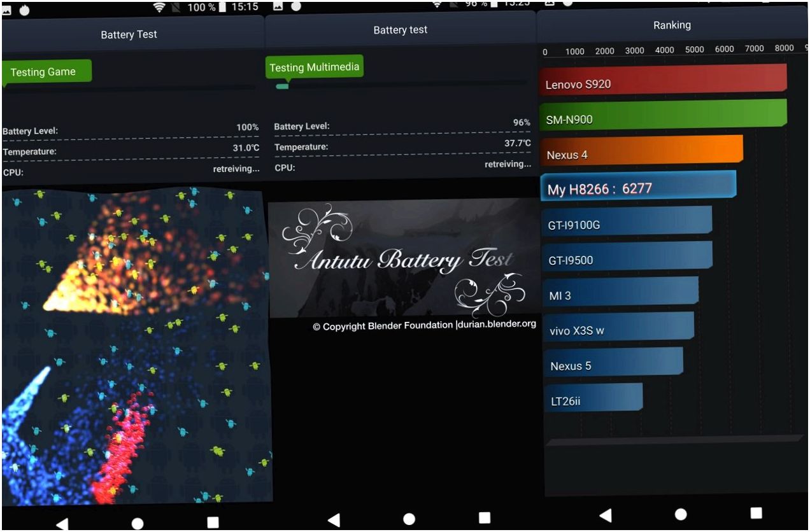Click the Battery Test title in game screen
Image resolution: width=810 pixels, height=532 pixels.
129,34
